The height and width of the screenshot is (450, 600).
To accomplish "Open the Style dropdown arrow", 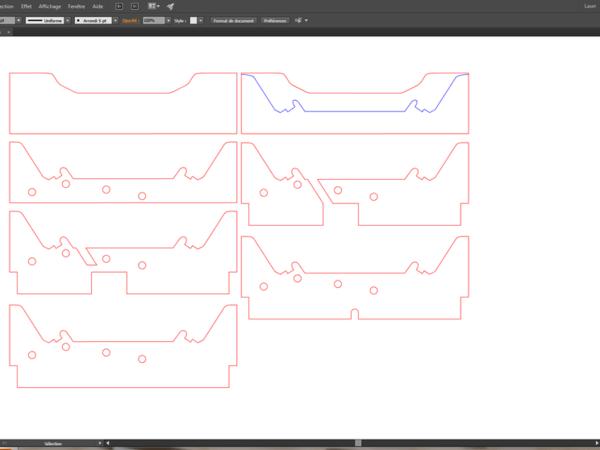I will click(200, 20).
